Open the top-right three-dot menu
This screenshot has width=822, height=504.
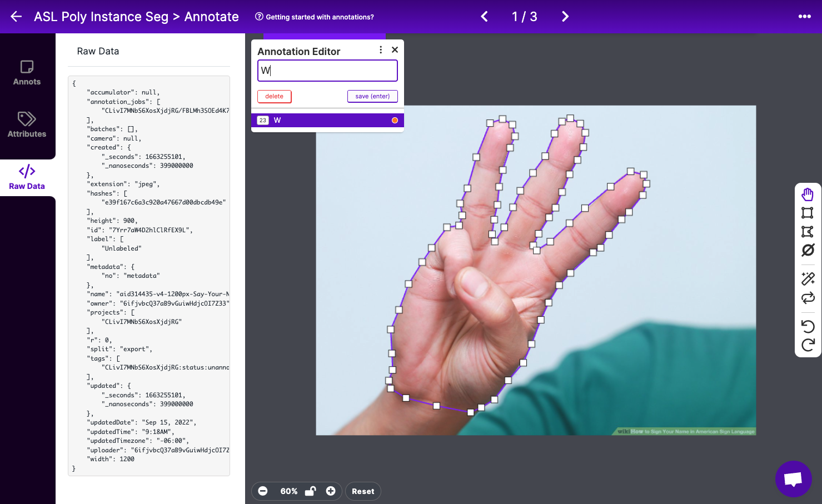tap(805, 17)
